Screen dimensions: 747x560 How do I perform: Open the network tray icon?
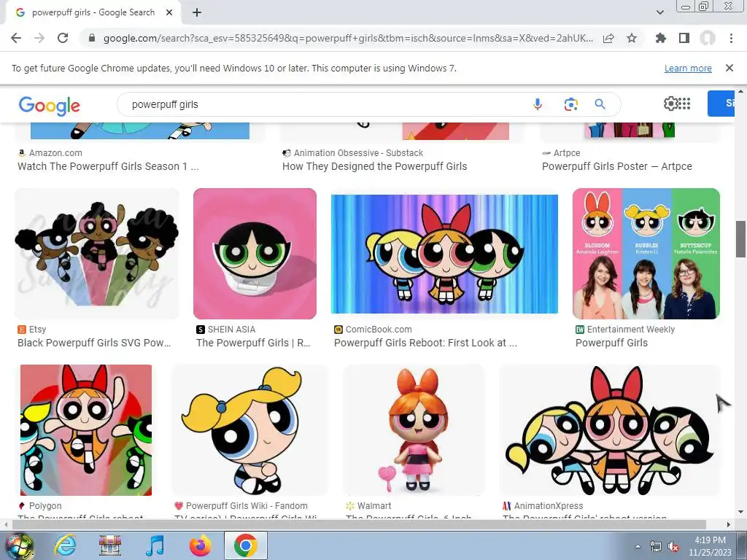coord(656,547)
